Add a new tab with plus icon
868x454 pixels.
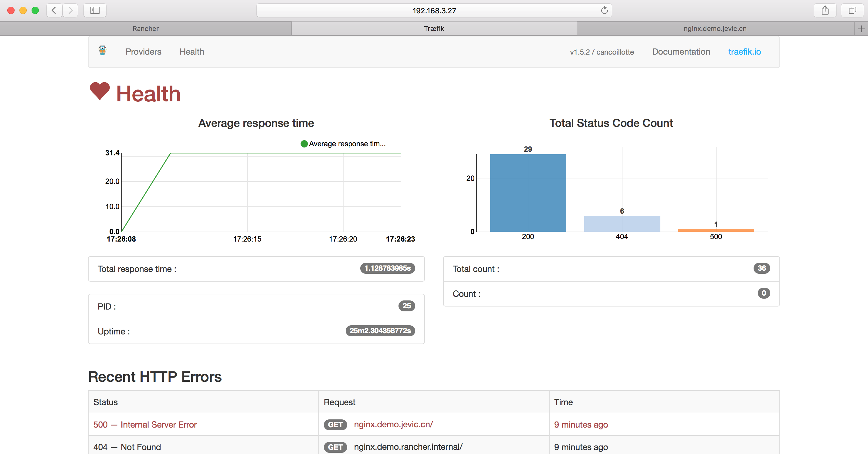tap(861, 29)
